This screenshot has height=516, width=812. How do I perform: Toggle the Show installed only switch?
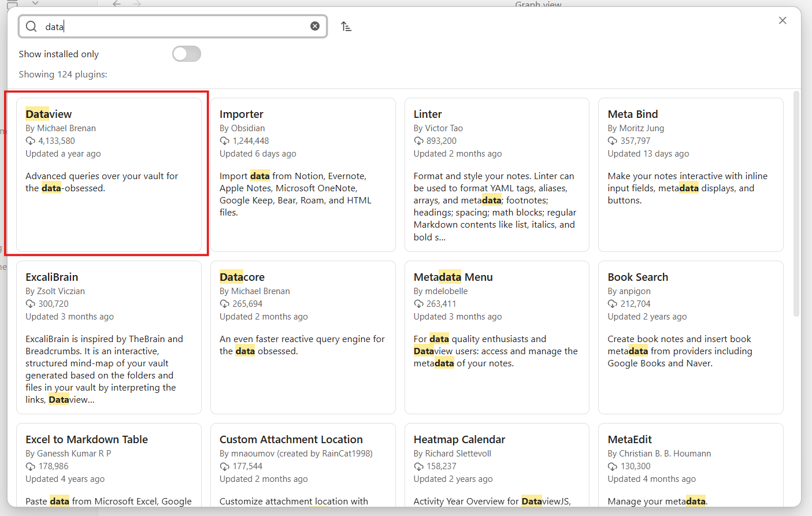[x=187, y=54]
